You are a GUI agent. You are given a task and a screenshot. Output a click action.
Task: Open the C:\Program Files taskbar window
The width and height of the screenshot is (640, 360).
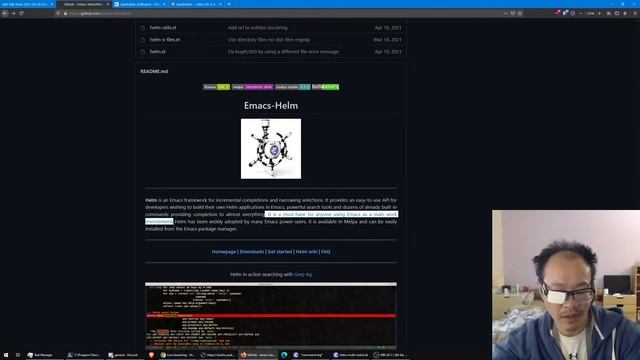click(84, 355)
